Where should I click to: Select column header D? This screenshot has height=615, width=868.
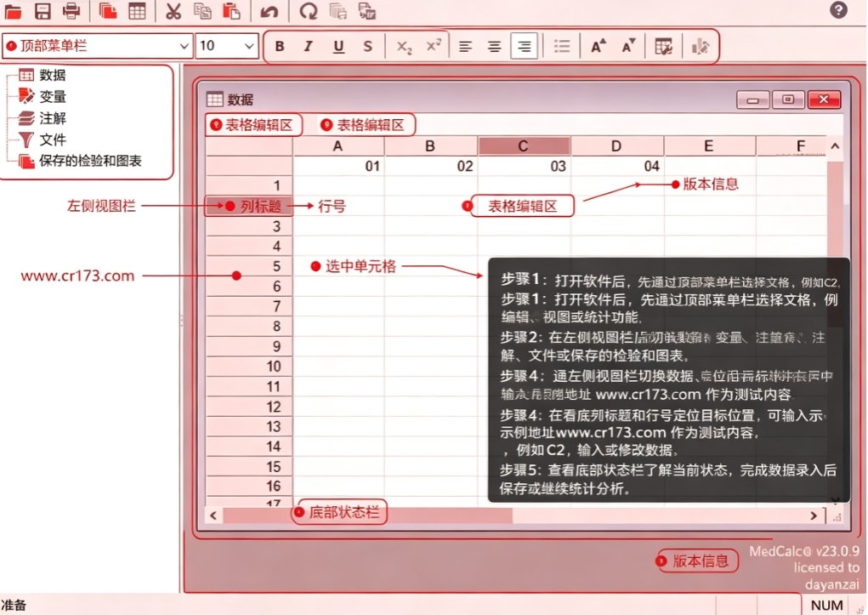616,145
